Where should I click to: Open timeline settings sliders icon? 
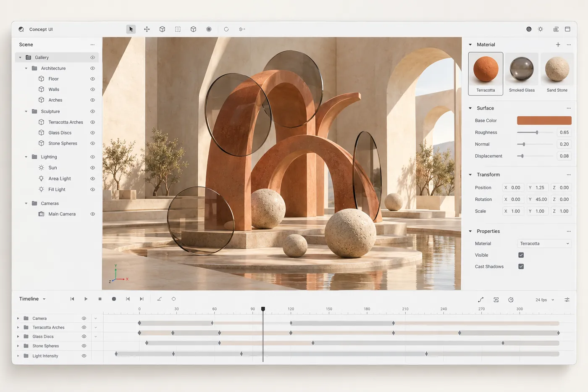point(567,300)
